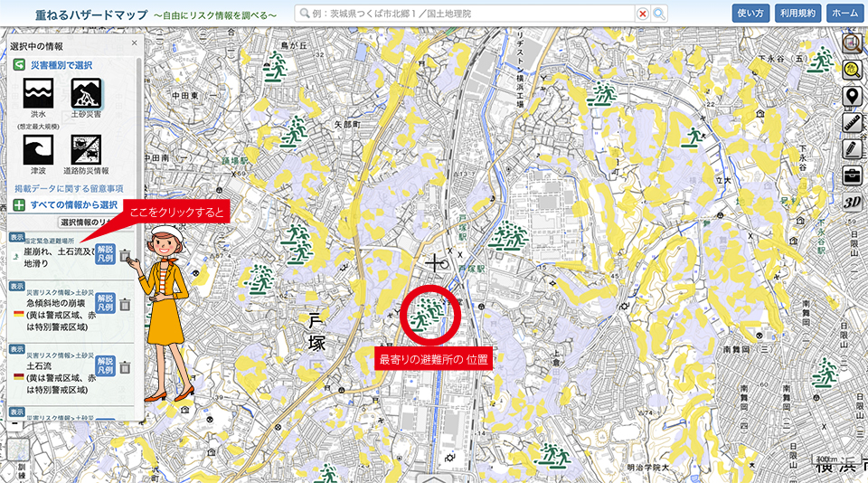Select the 津波 tsunami hazard icon
The width and height of the screenshot is (868, 483).
click(38, 149)
